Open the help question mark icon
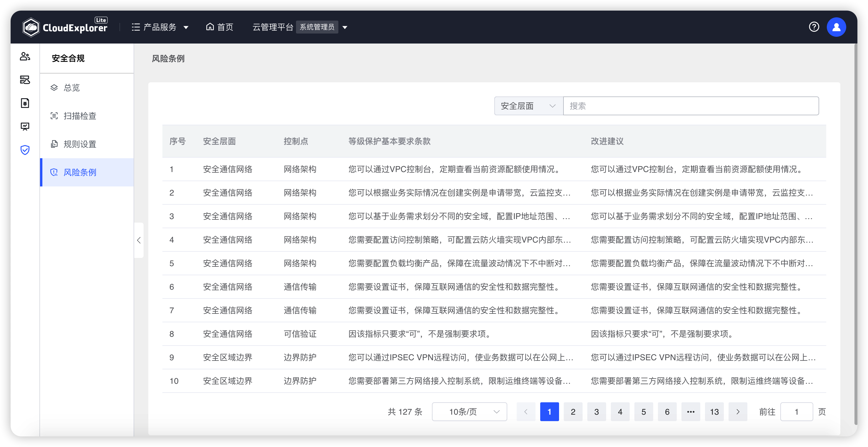The height and width of the screenshot is (447, 868). 814,27
